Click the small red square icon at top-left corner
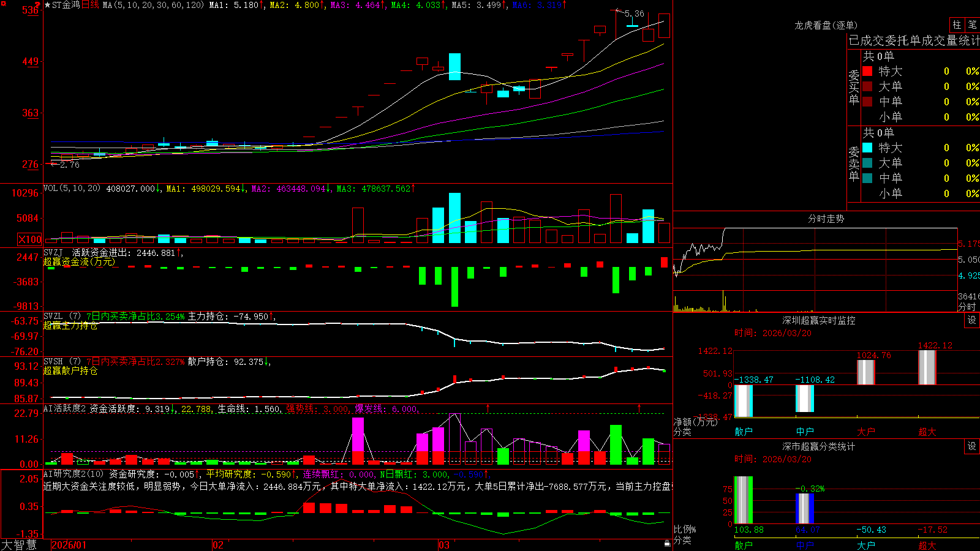Image resolution: width=980 pixels, height=551 pixels. (3, 3)
